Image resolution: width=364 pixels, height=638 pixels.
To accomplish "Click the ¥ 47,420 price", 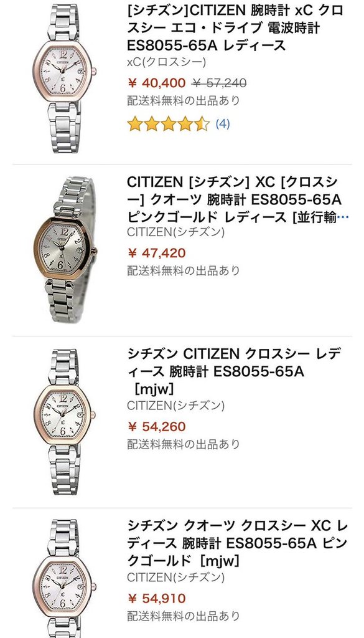I will (x=156, y=253).
